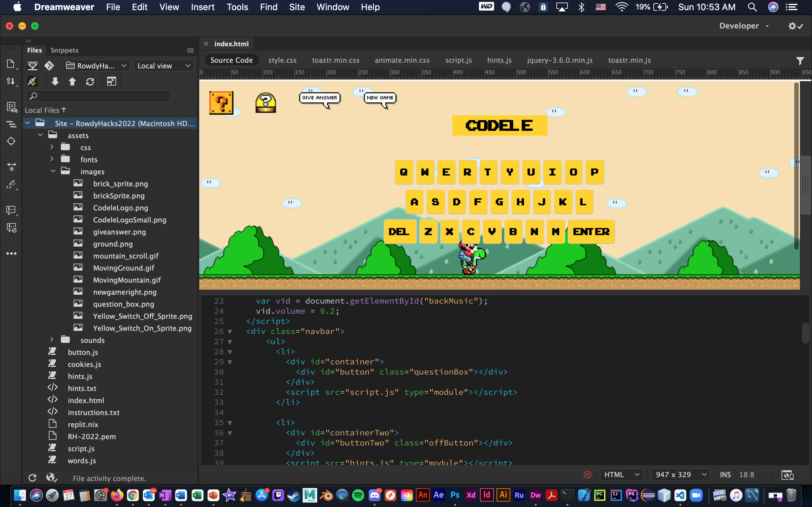This screenshot has height=507, width=812.
Task: Click the Get files down-arrow icon
Action: 55,81
